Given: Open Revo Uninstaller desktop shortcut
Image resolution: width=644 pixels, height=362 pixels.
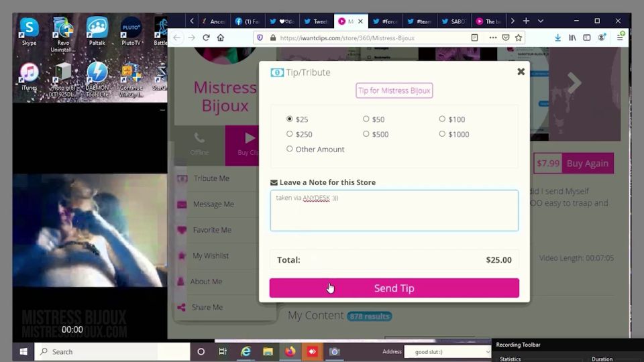Looking at the screenshot, I should (x=63, y=34).
